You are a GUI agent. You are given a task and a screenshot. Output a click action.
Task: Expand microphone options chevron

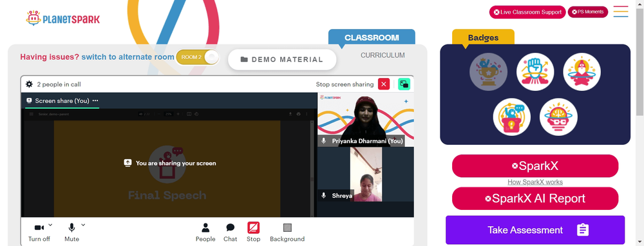coord(83,225)
